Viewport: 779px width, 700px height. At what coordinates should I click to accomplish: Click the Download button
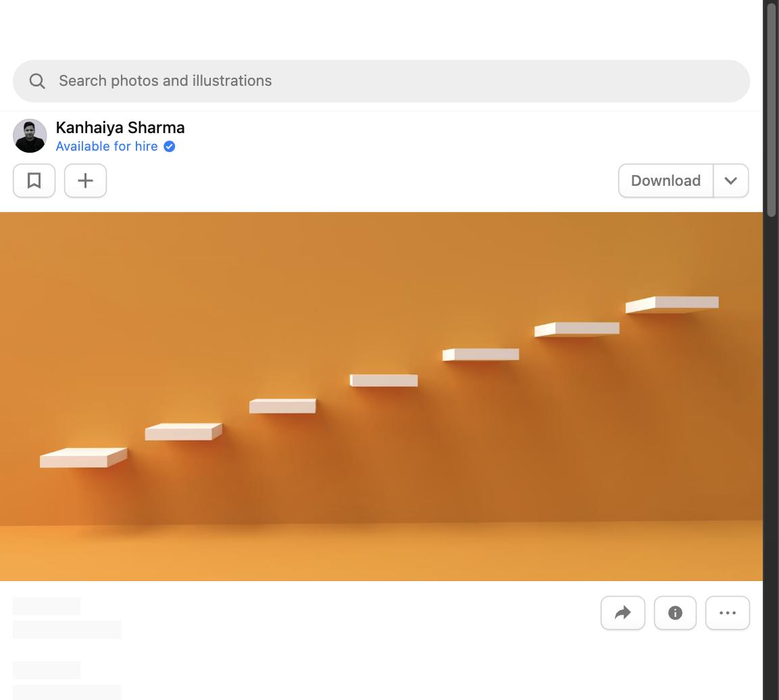665,180
